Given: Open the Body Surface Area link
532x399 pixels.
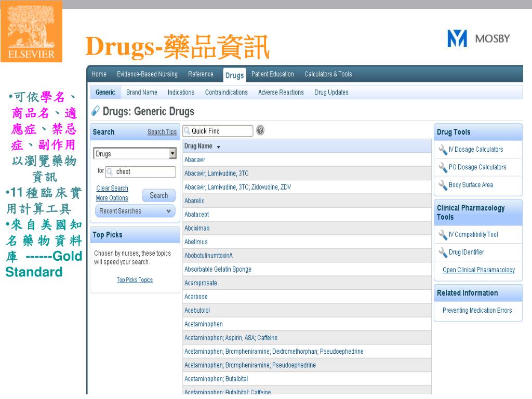Looking at the screenshot, I should coord(471,184).
